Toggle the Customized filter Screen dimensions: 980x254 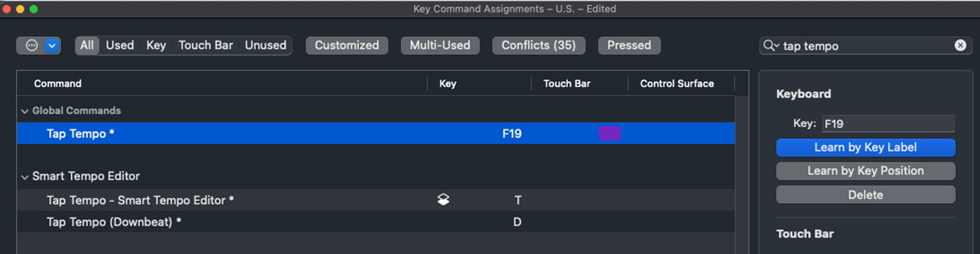point(347,45)
